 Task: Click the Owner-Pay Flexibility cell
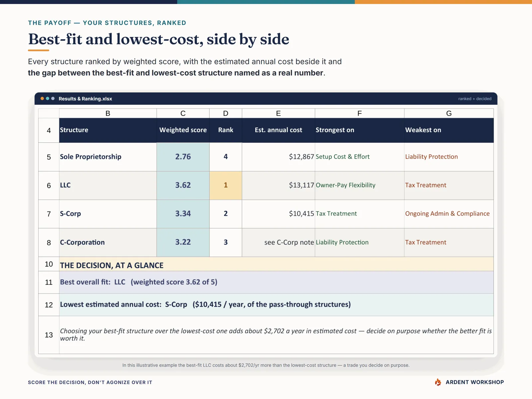(359, 186)
